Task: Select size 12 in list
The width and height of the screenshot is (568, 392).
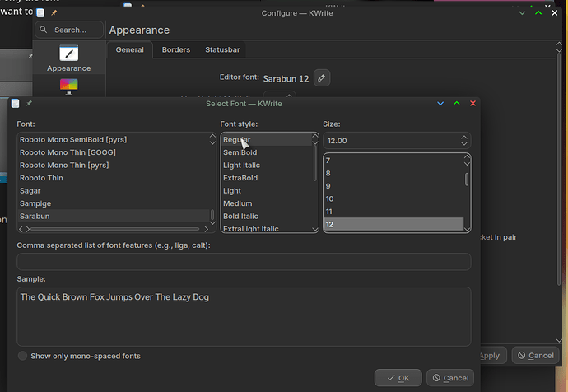Action: [393, 224]
